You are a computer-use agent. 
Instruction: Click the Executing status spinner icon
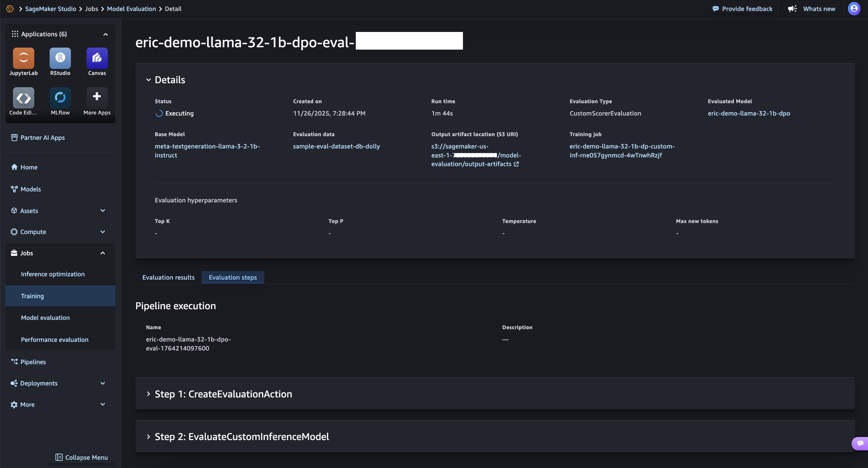[x=159, y=114]
